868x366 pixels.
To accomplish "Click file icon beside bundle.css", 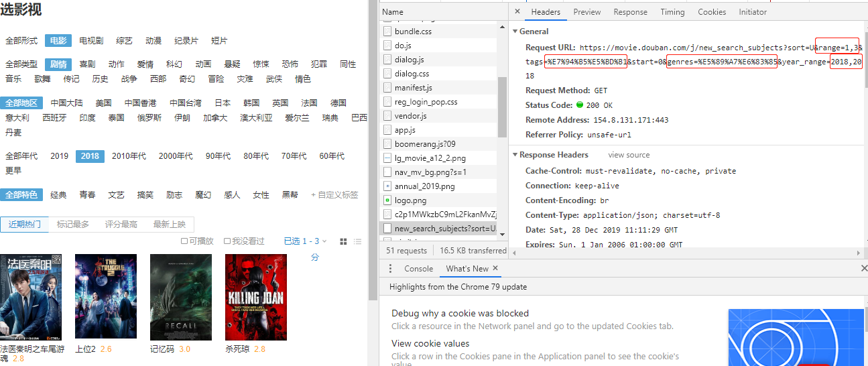I will coord(387,32).
